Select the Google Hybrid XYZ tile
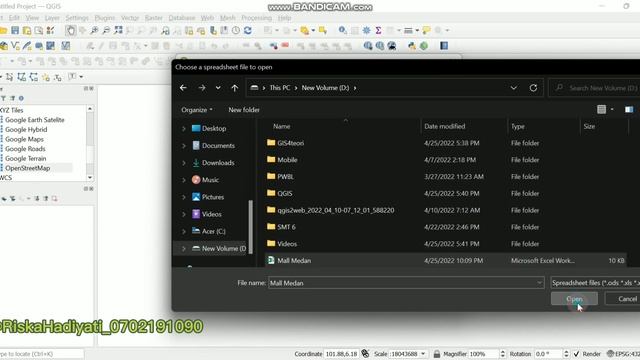The height and width of the screenshot is (360, 640). click(x=26, y=129)
